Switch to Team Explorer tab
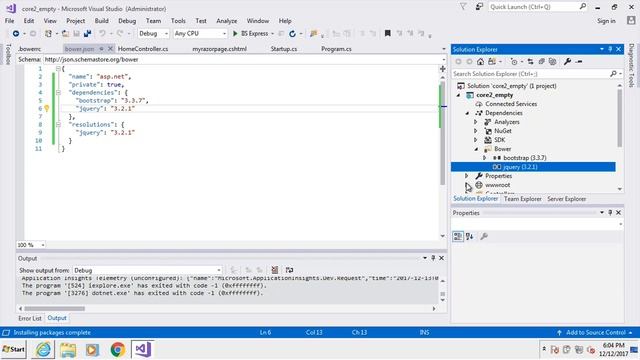 (522, 199)
